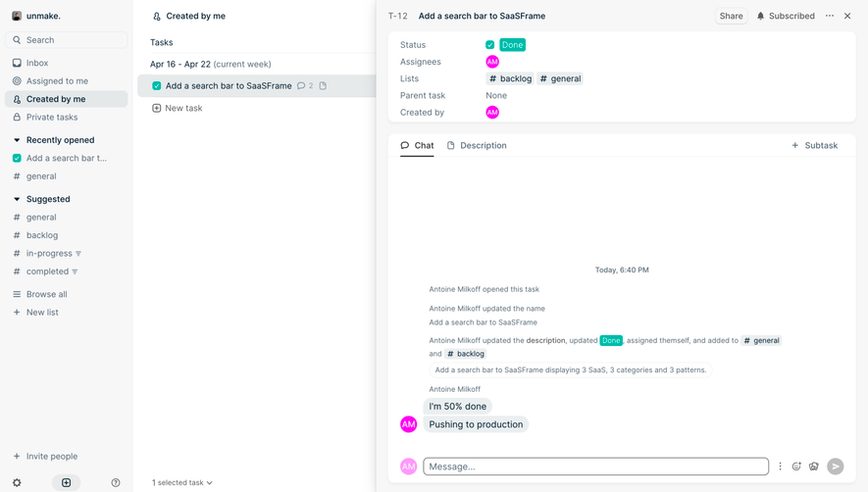Click general tag in activity log
Image resolution: width=868 pixels, height=492 pixels.
[x=761, y=340]
